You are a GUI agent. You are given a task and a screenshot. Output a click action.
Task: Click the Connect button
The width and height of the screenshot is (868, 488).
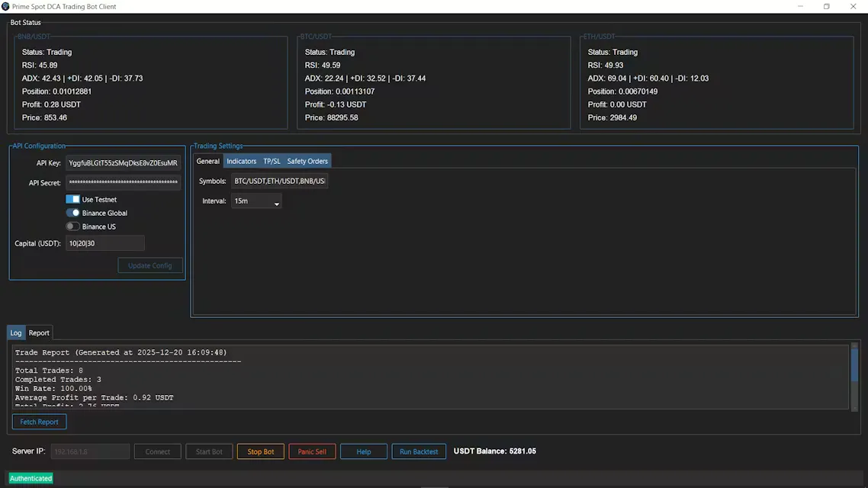click(x=157, y=451)
